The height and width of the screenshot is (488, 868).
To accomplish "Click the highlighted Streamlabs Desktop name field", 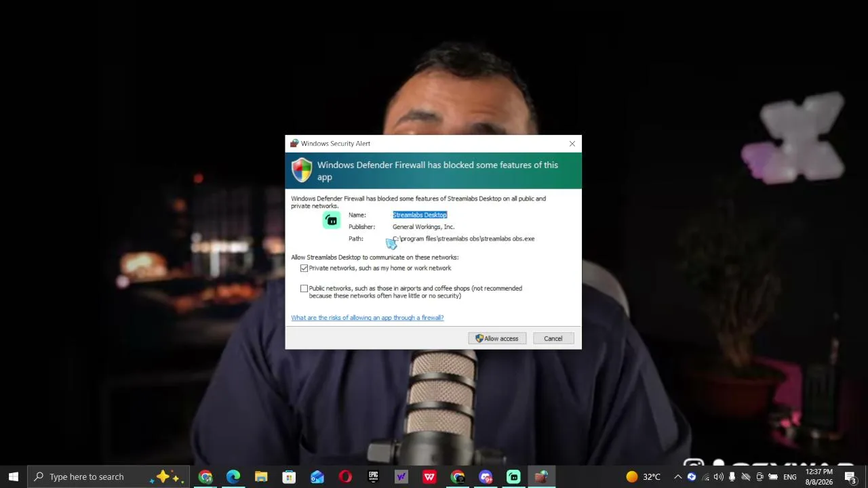I will tap(420, 215).
